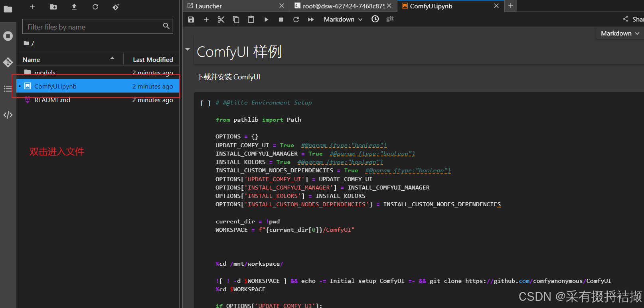Image resolution: width=644 pixels, height=308 pixels.
Task: Click the Share button
Action: (x=633, y=19)
